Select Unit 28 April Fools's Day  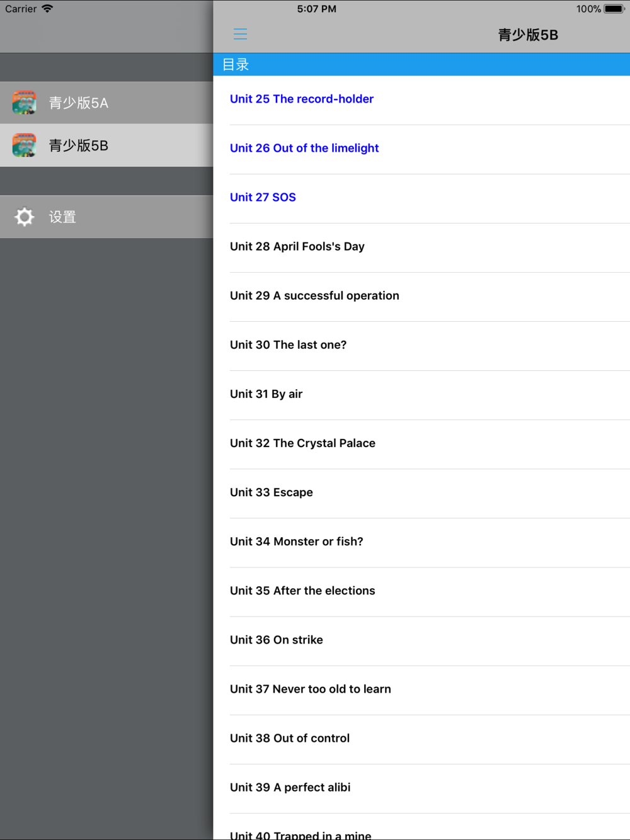pyautogui.click(x=297, y=246)
